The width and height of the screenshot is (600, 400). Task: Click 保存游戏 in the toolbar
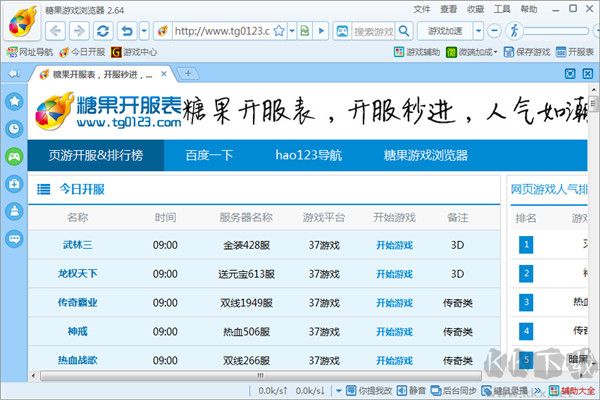point(527,52)
